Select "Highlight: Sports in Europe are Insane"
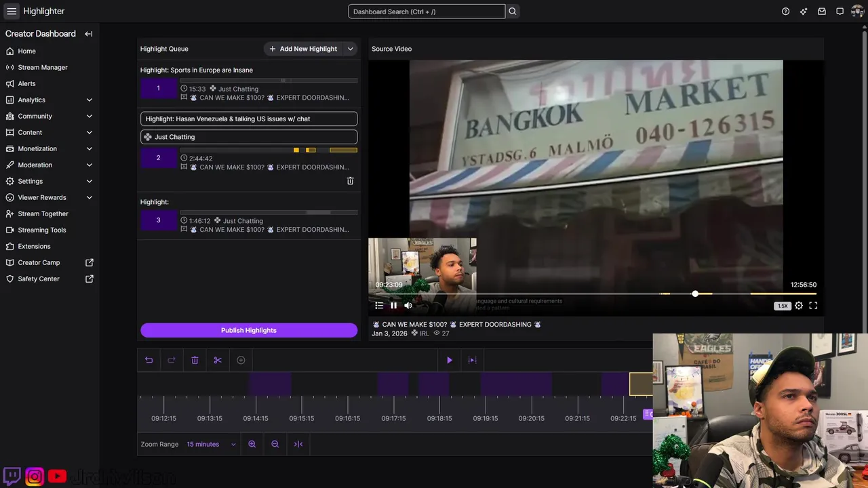Screen dimensions: 868x488 click(197, 70)
